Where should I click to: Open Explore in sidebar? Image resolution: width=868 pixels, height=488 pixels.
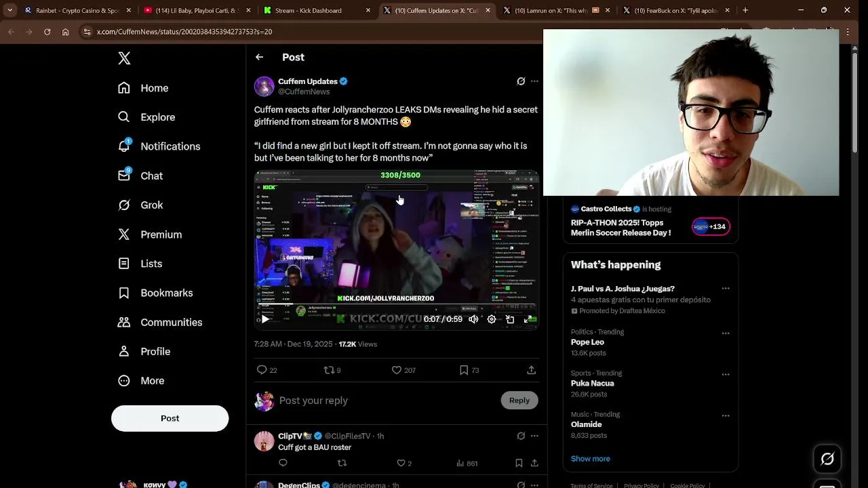click(146, 117)
